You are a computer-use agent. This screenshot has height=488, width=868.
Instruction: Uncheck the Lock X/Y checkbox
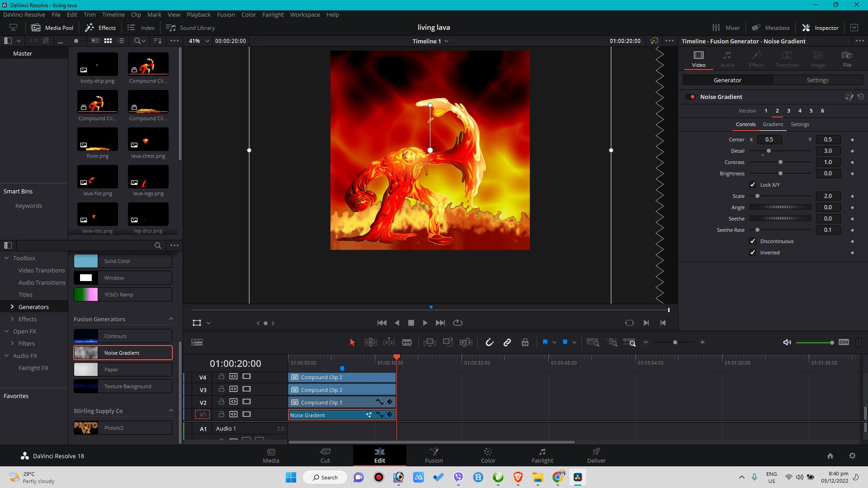[x=753, y=185]
